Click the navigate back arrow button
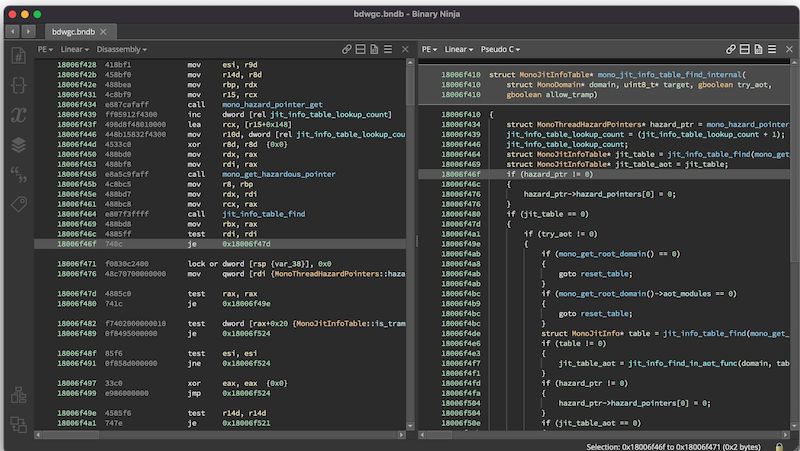This screenshot has width=800, height=451. coord(13,32)
